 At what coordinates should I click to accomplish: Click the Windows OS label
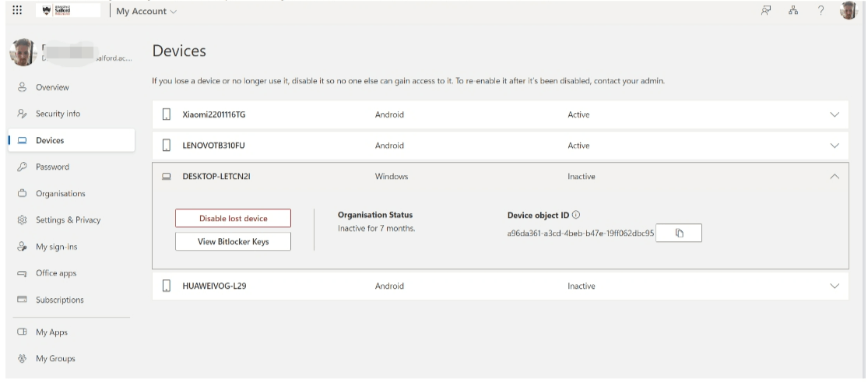[392, 177]
